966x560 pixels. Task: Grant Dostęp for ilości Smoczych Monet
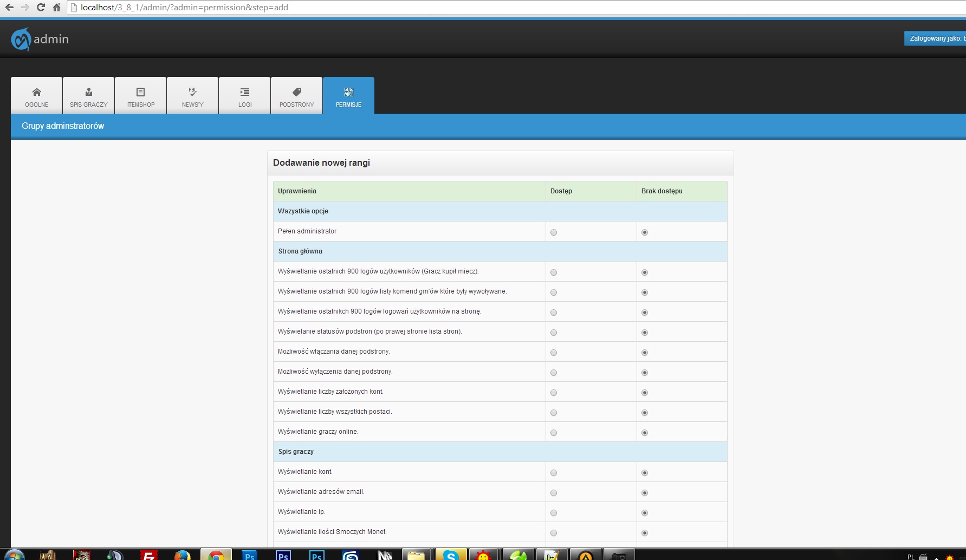tap(554, 533)
